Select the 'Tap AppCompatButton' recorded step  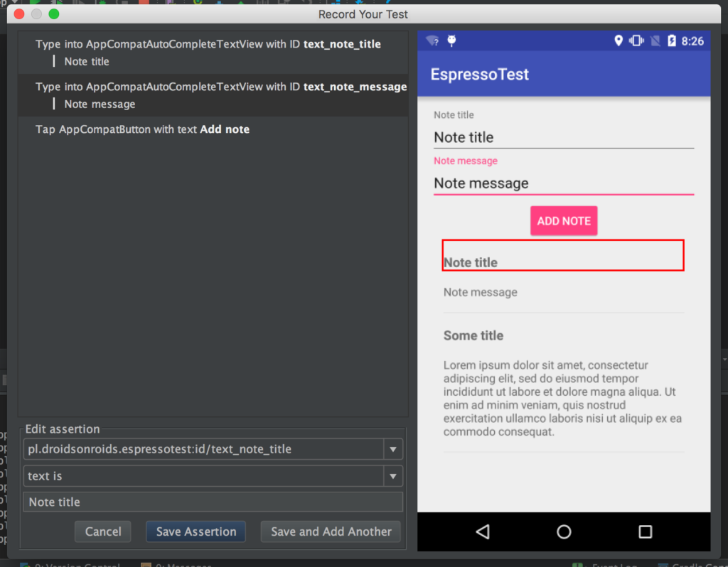click(x=142, y=129)
